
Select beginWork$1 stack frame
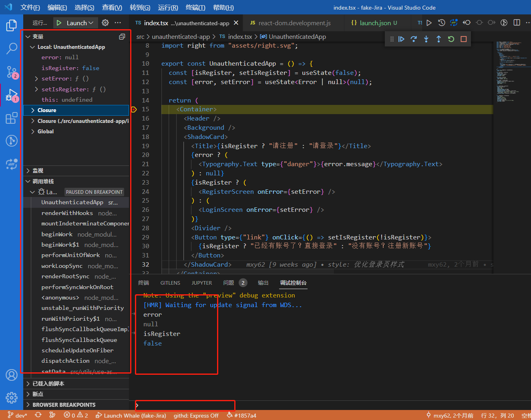point(76,245)
